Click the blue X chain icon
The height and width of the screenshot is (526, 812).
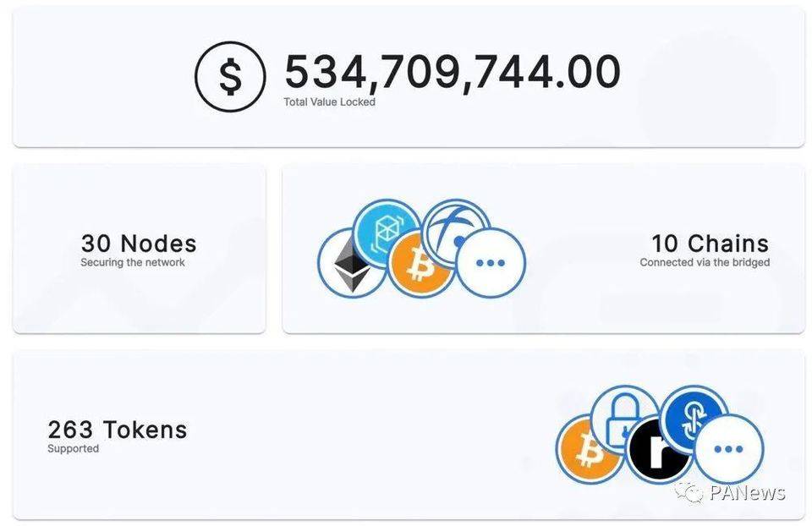(x=457, y=228)
